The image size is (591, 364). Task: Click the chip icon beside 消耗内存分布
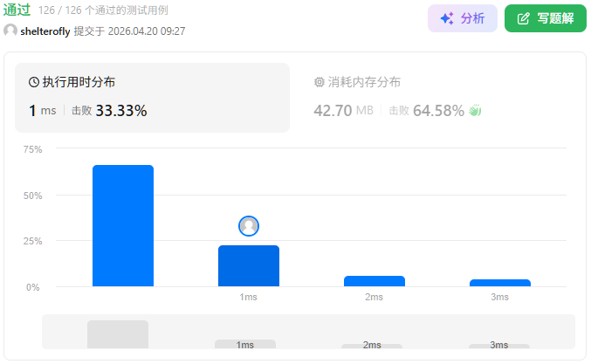pyautogui.click(x=319, y=83)
